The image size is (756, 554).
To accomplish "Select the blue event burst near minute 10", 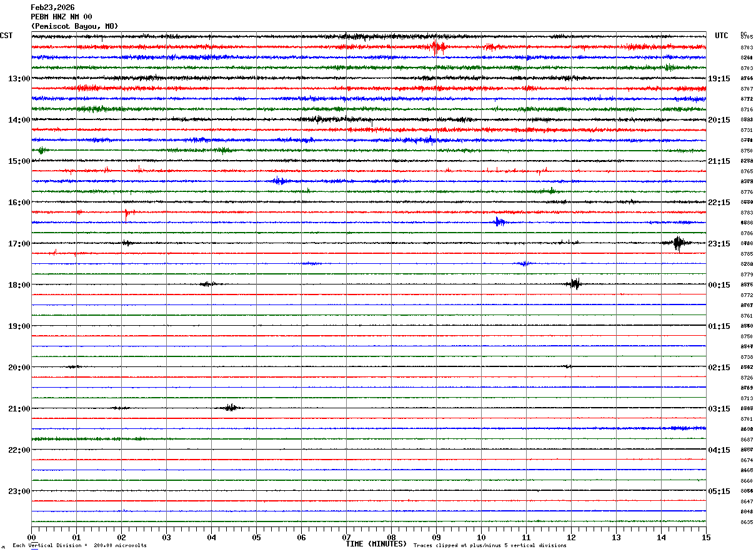I will coord(499,221).
